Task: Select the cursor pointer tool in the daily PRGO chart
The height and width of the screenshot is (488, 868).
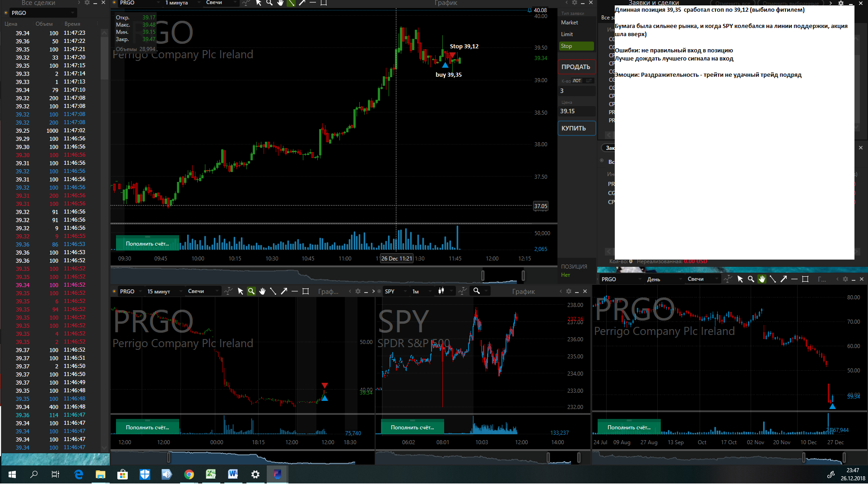Action: pyautogui.click(x=740, y=279)
